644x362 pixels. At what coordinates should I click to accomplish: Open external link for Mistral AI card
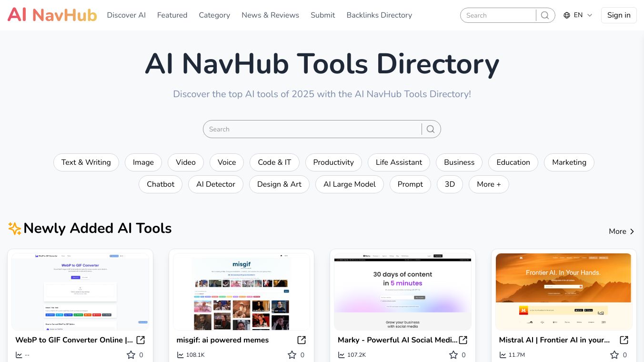624,340
